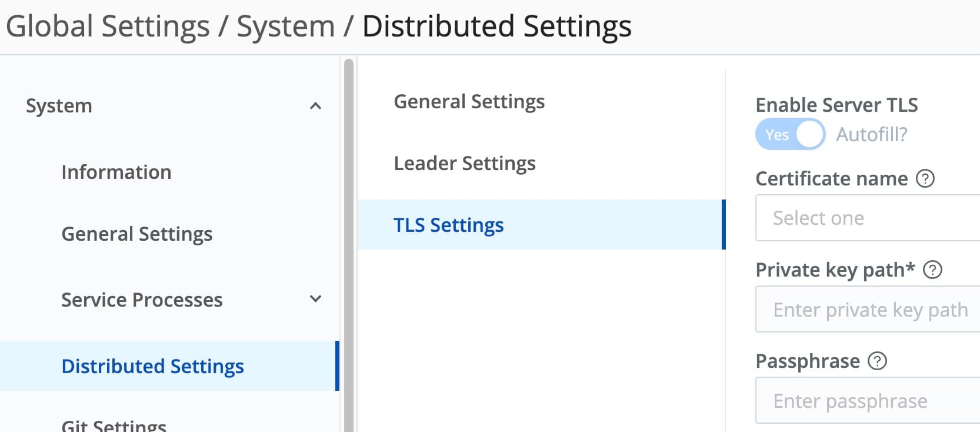Switch to the Leader Settings tab
Viewport: 980px width, 432px height.
[x=465, y=163]
